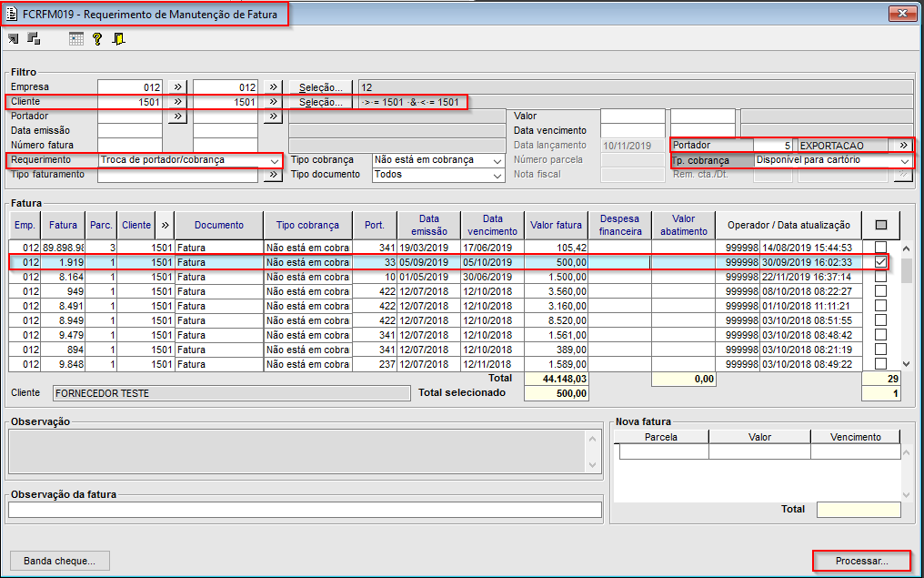Screen dimensions: 924x578
Task: Select value cell 1.500,00
Action: click(x=557, y=277)
